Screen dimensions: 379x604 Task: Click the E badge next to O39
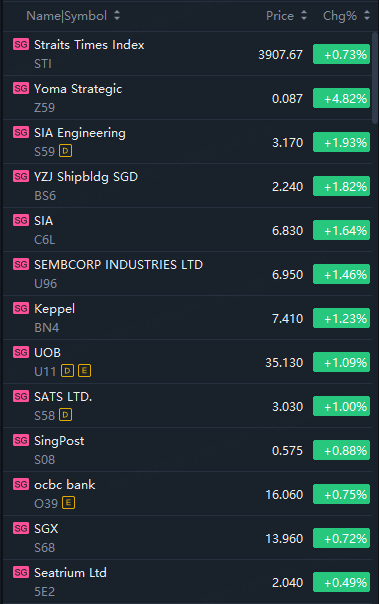point(69,502)
